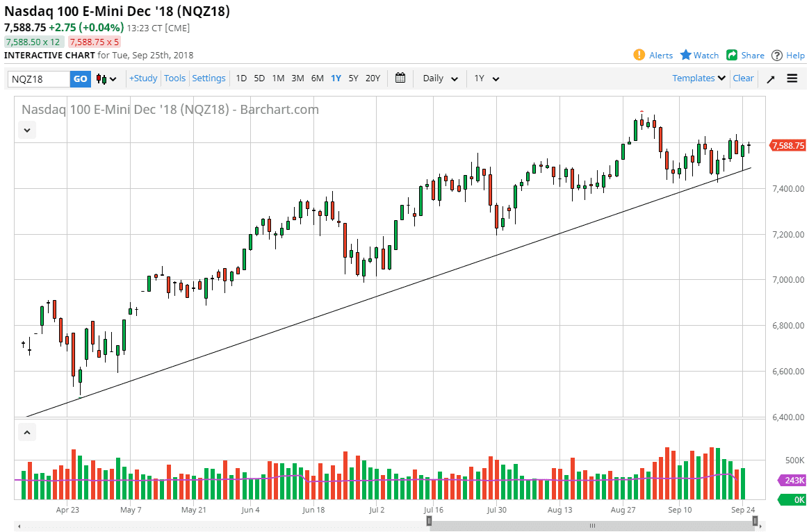Enable the 6M timeframe view
This screenshot has height=532, width=809.
pos(317,78)
